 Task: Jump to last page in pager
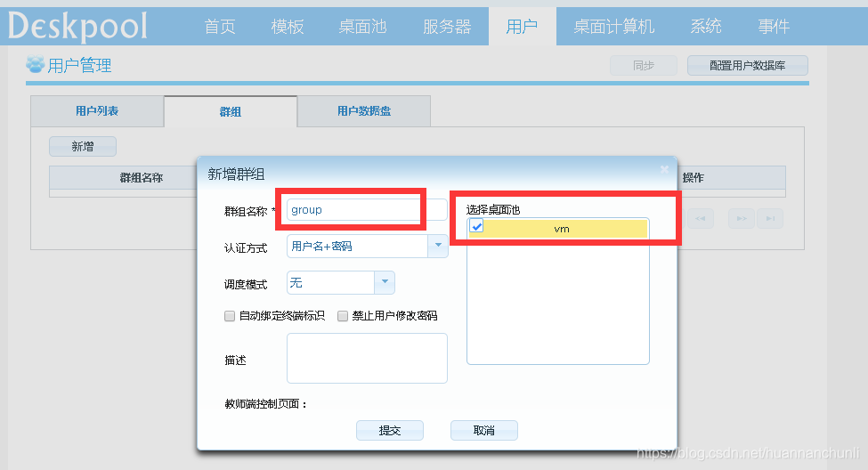click(x=770, y=218)
